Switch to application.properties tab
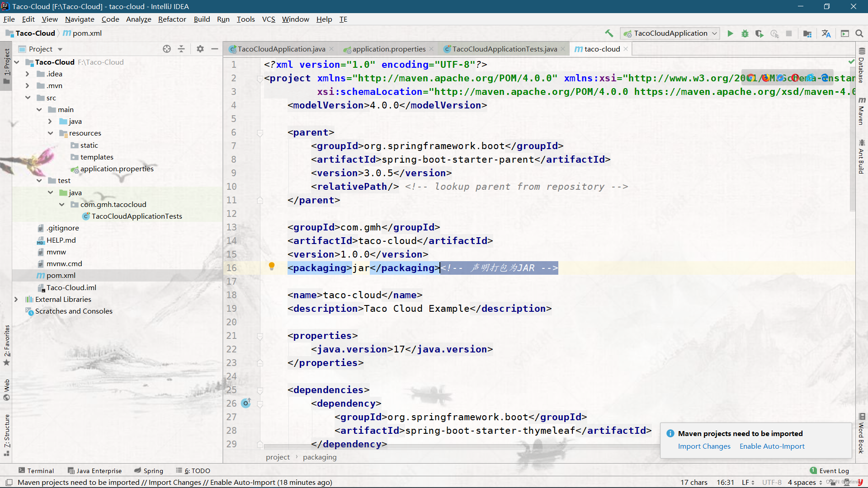868x488 pixels. (x=388, y=49)
